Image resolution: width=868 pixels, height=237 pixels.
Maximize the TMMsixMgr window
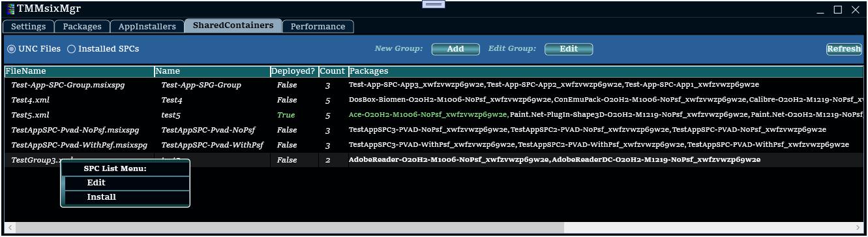point(838,9)
